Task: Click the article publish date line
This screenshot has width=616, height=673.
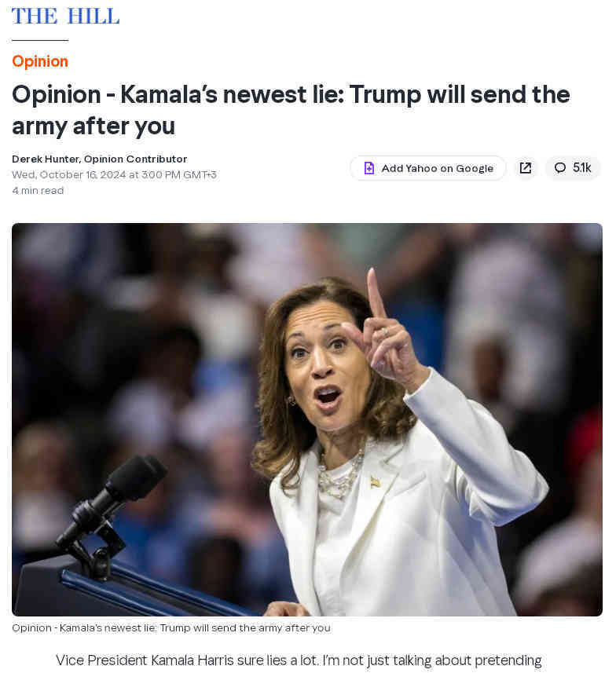Action: point(114,174)
